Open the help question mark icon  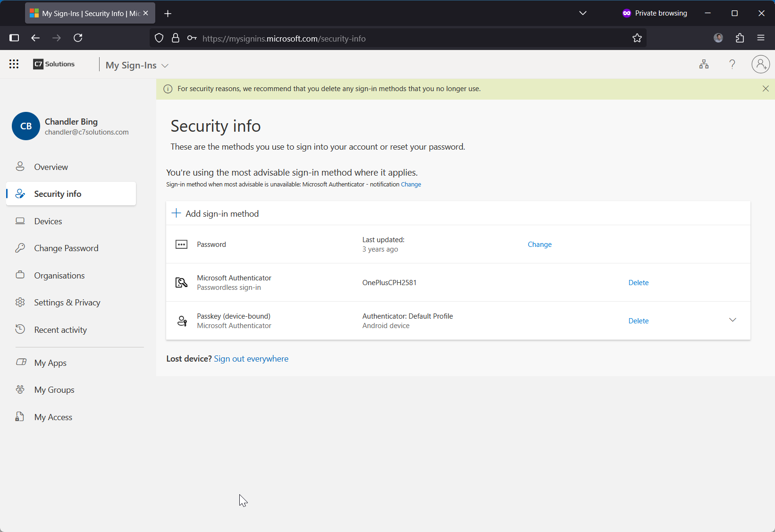coord(732,64)
